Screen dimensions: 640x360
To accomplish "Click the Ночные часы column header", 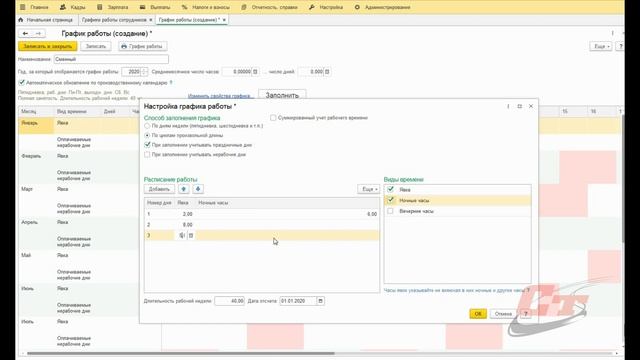I will pos(287,202).
